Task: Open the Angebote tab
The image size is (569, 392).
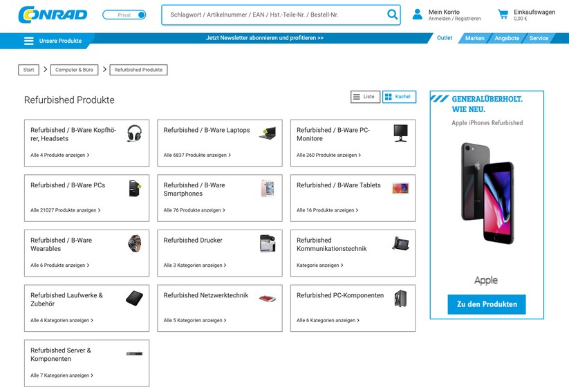Action: (x=507, y=38)
